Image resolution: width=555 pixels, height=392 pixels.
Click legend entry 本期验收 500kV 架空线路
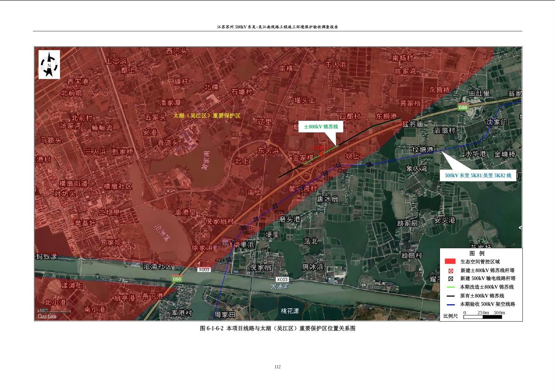point(488,304)
